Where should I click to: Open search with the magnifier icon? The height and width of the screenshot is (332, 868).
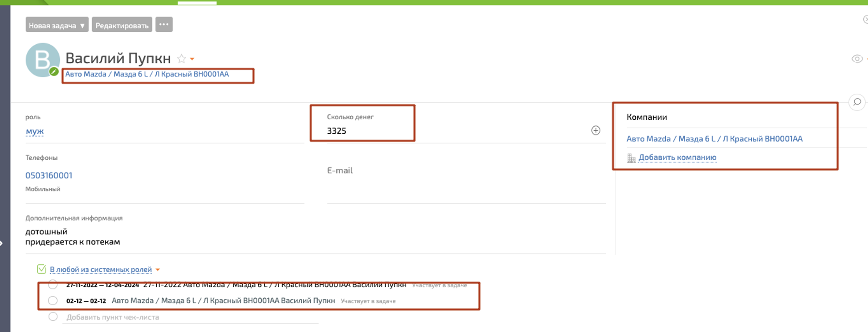857,102
